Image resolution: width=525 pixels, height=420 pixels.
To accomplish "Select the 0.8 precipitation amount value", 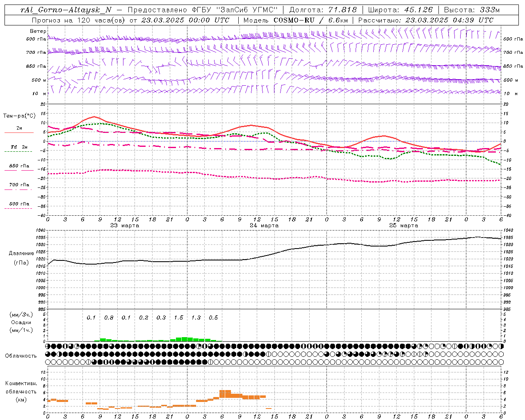I will coord(109,318).
